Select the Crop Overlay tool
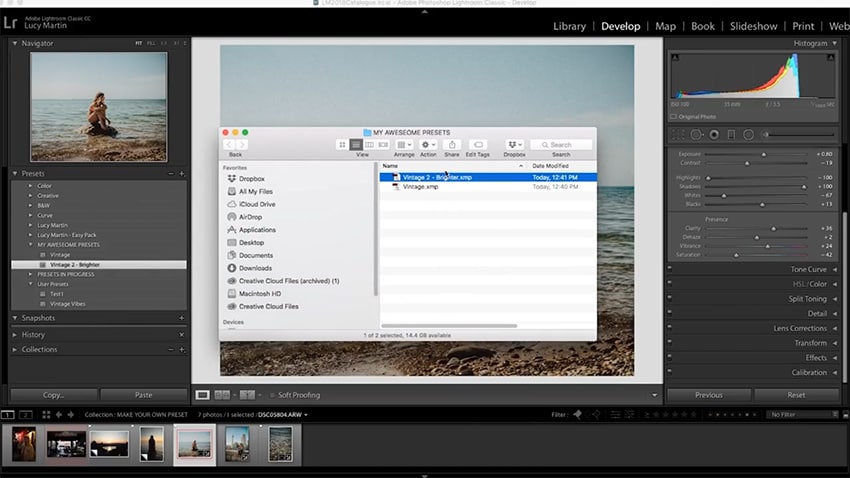This screenshot has width=850, height=478. (678, 134)
